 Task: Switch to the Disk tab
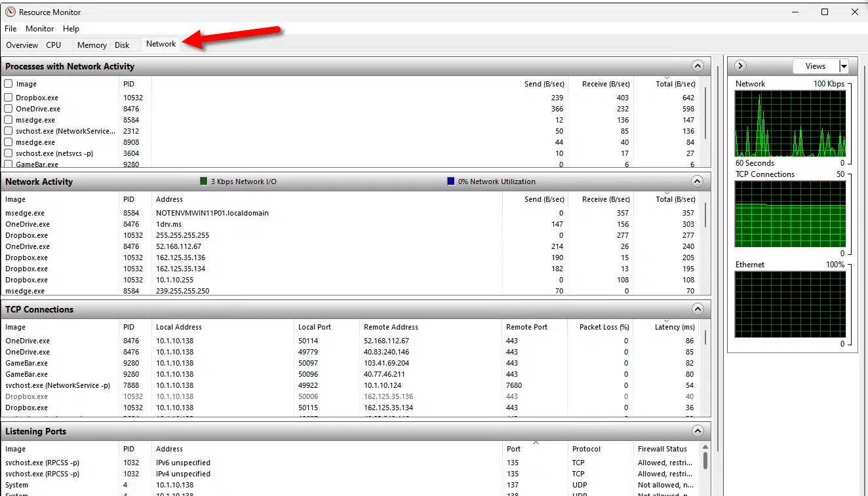(122, 45)
